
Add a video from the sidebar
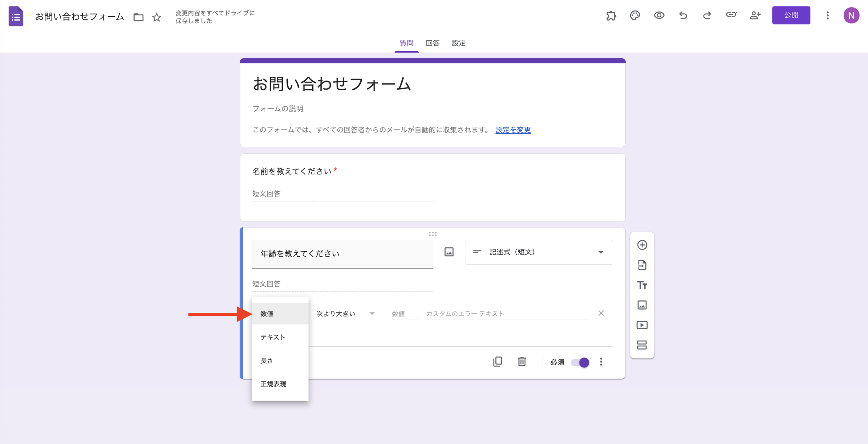[x=642, y=325]
